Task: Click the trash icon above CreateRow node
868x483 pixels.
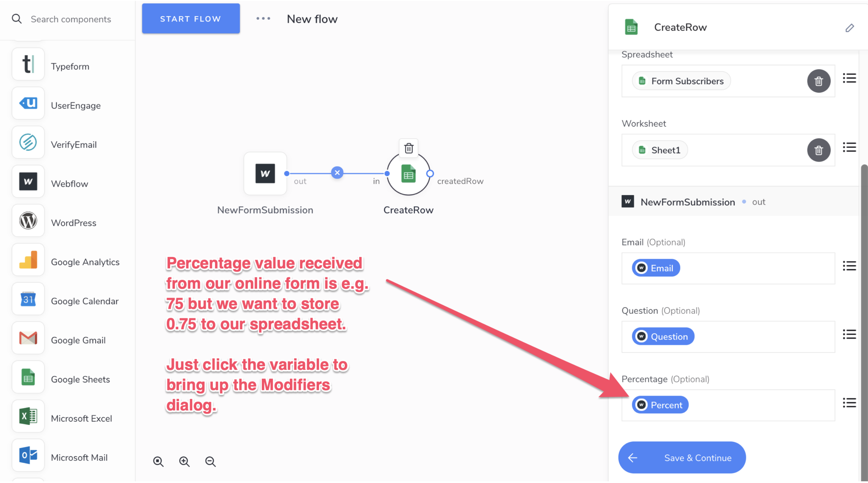Action: click(409, 148)
